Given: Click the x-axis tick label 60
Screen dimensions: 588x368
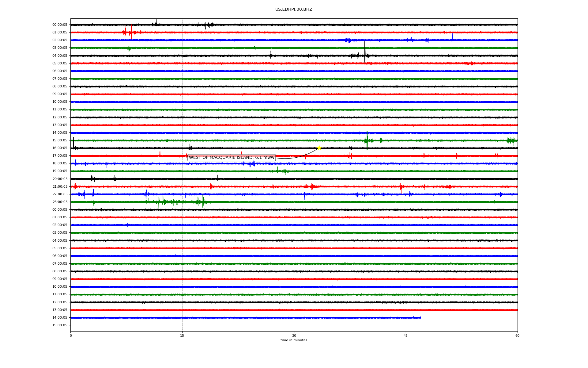Looking at the screenshot, I should click(x=517, y=336).
